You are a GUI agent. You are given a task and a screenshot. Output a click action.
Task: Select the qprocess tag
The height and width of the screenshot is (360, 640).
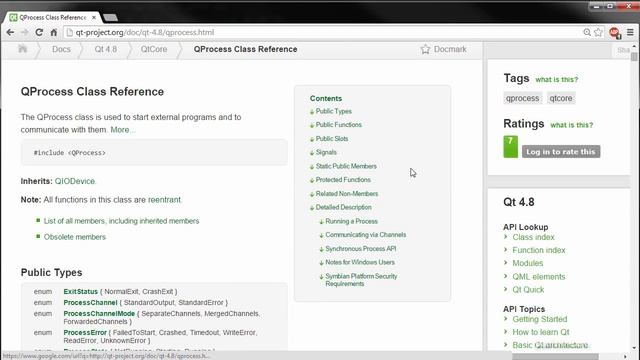(x=522, y=98)
